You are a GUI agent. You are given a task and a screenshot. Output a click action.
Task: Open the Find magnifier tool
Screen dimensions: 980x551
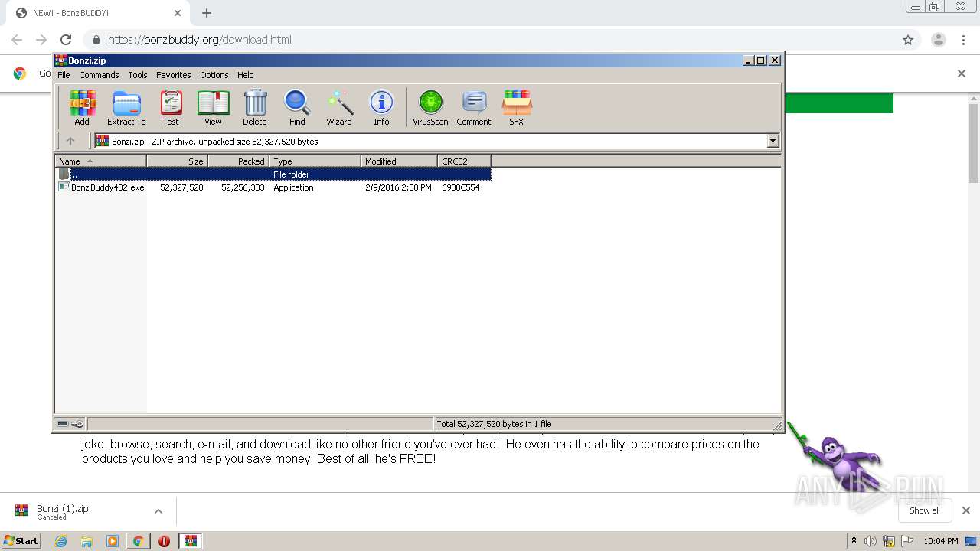(x=297, y=107)
